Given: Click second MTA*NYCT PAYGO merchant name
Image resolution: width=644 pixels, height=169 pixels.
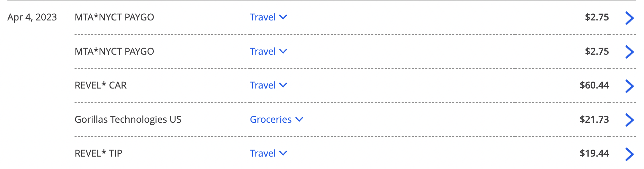Looking at the screenshot, I should pos(114,51).
